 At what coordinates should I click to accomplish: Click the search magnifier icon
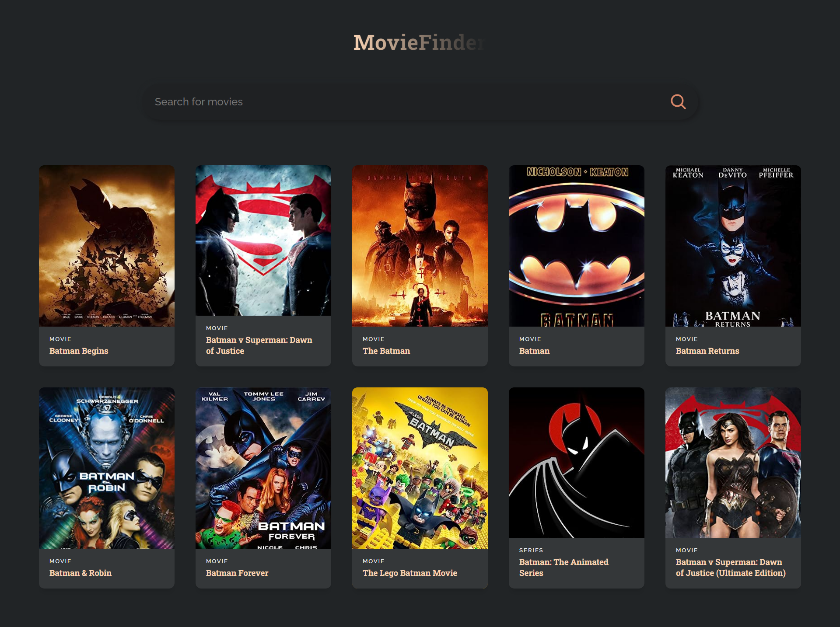pos(678,102)
